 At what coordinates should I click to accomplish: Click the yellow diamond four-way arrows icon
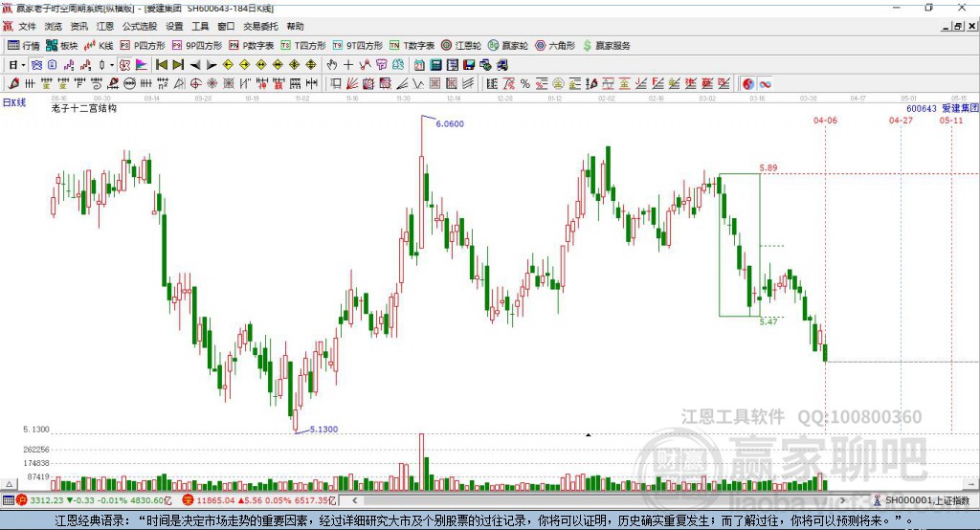click(311, 65)
